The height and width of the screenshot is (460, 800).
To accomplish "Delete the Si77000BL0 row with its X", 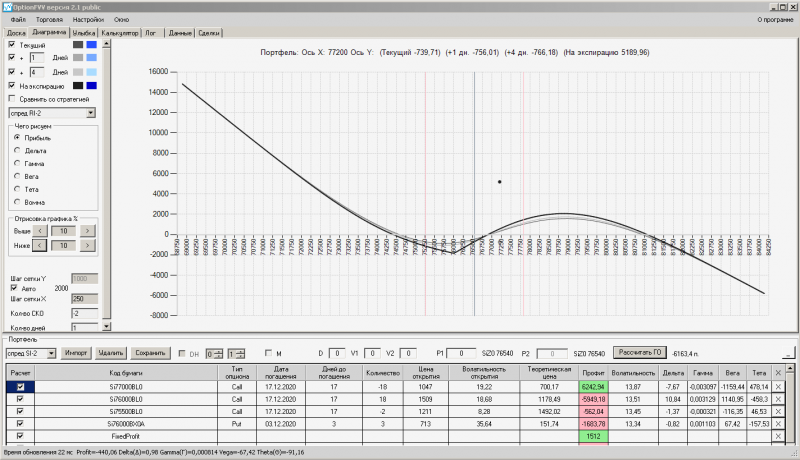I will [778, 387].
